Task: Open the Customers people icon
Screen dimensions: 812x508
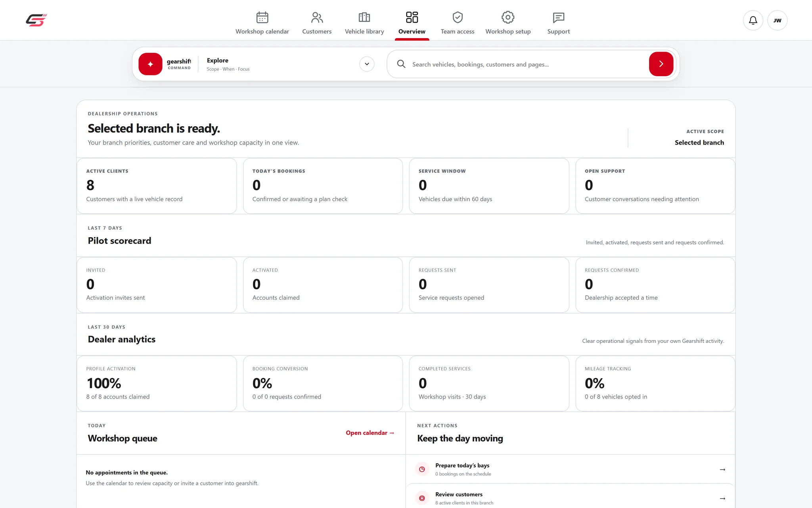Action: 317,17
